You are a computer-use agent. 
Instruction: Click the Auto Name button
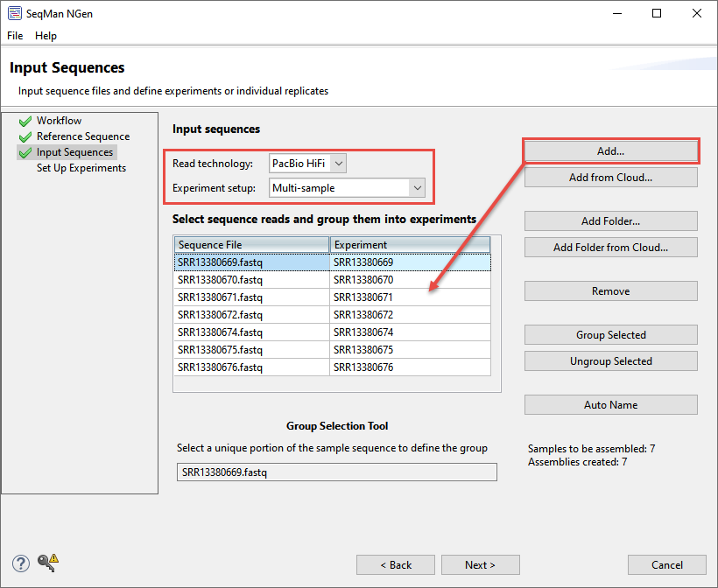610,404
